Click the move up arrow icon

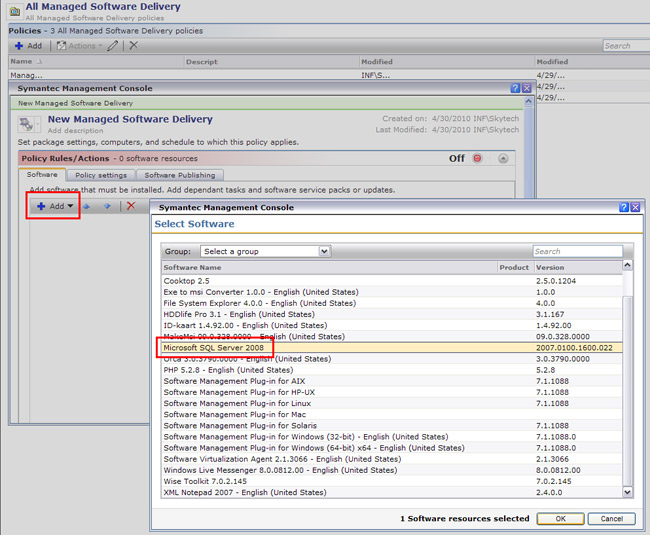[x=87, y=206]
